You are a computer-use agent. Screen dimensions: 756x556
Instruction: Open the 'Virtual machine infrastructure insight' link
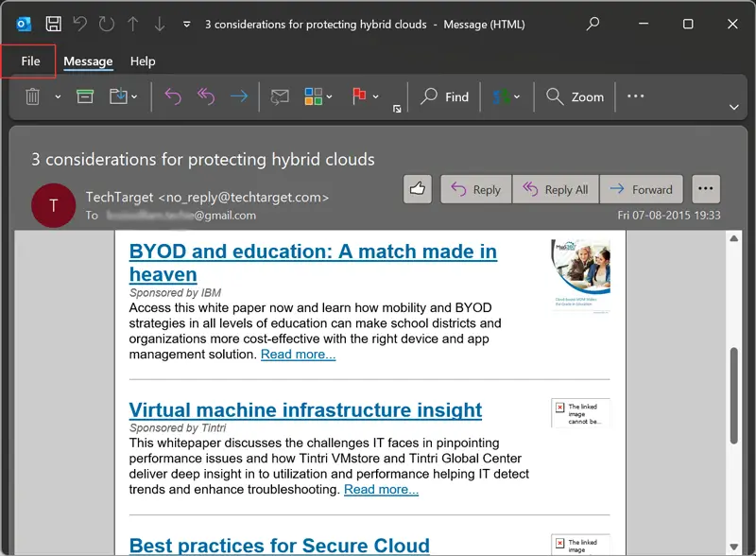tap(305, 410)
